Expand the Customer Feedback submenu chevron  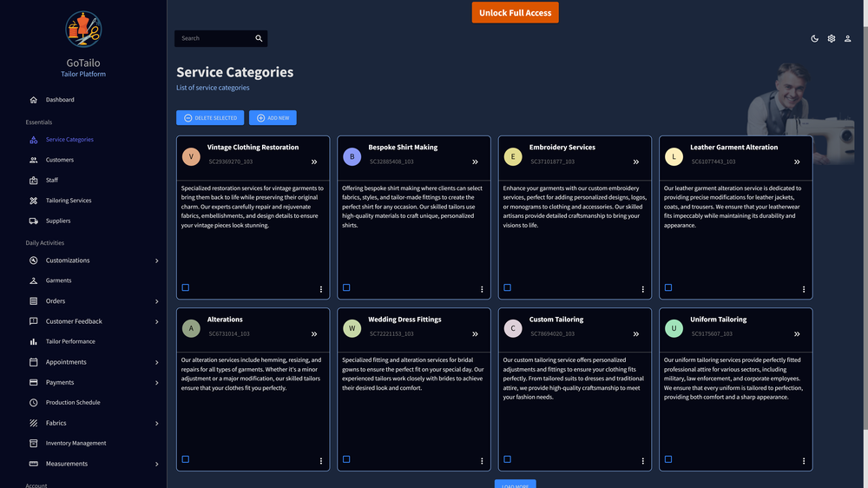coord(156,322)
